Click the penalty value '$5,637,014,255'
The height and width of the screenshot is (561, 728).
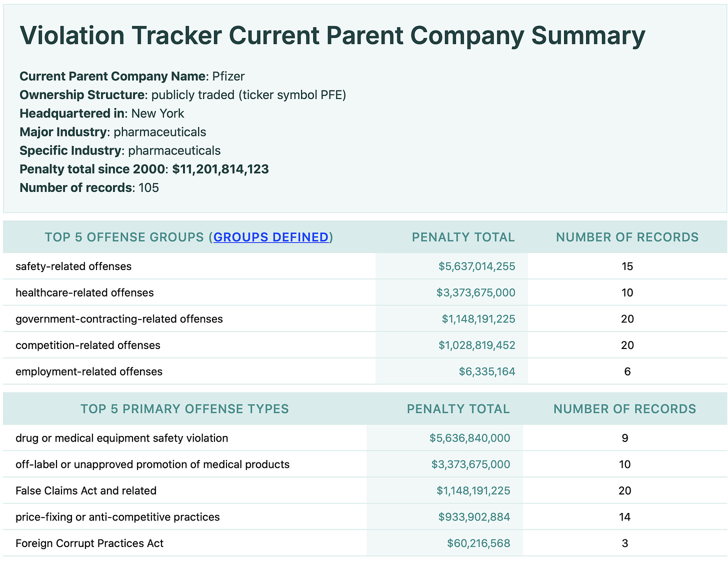tap(477, 266)
